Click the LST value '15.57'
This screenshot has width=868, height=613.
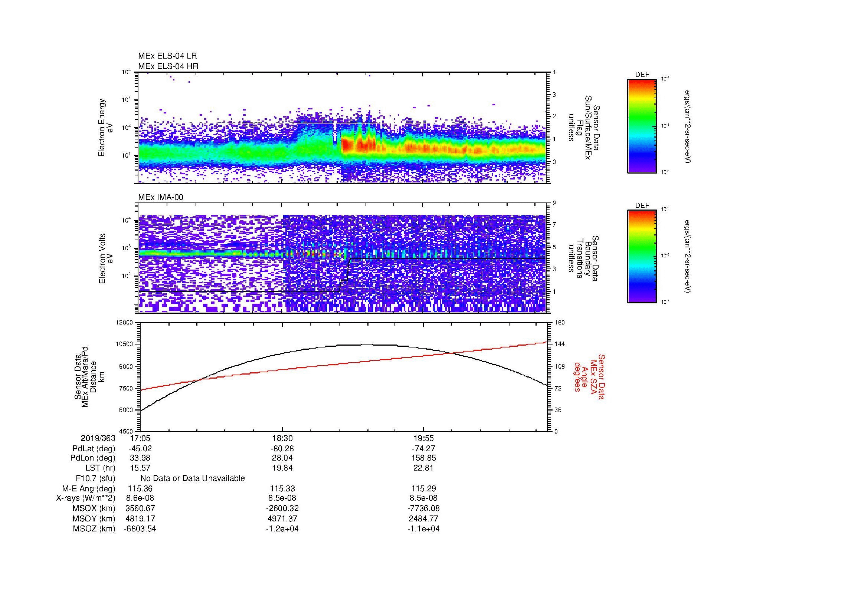coord(140,468)
